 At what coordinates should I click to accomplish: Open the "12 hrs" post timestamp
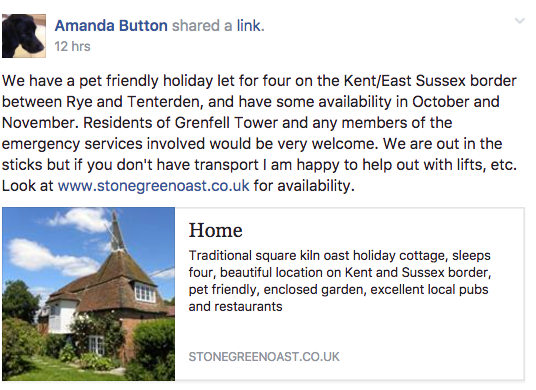click(x=72, y=46)
